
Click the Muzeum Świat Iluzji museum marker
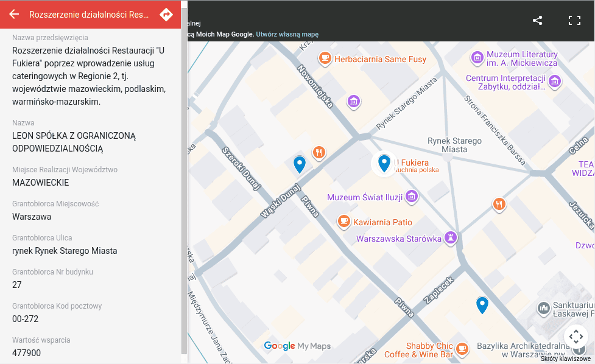412,197
